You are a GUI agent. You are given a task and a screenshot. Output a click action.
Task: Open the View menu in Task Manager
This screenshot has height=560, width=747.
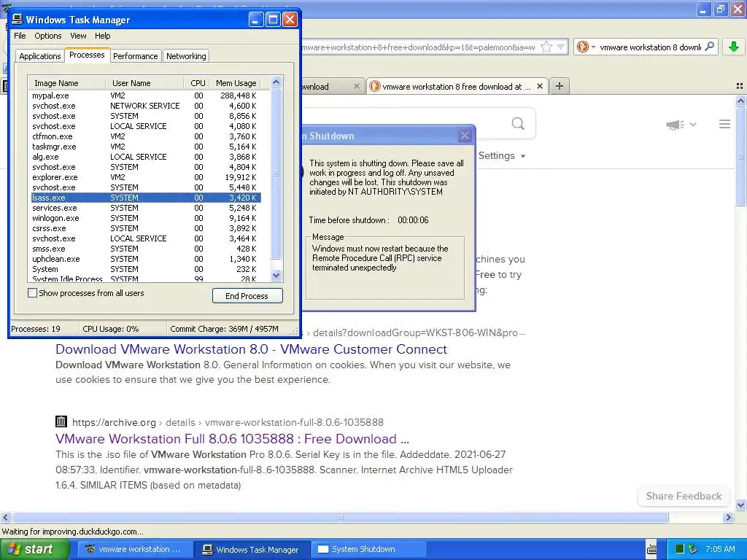(x=78, y=36)
